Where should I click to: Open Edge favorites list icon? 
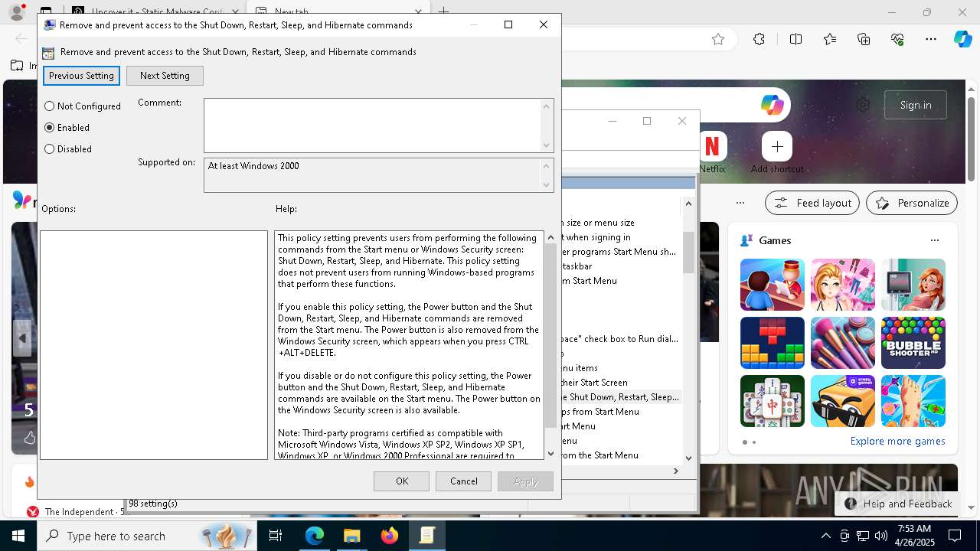coord(830,39)
